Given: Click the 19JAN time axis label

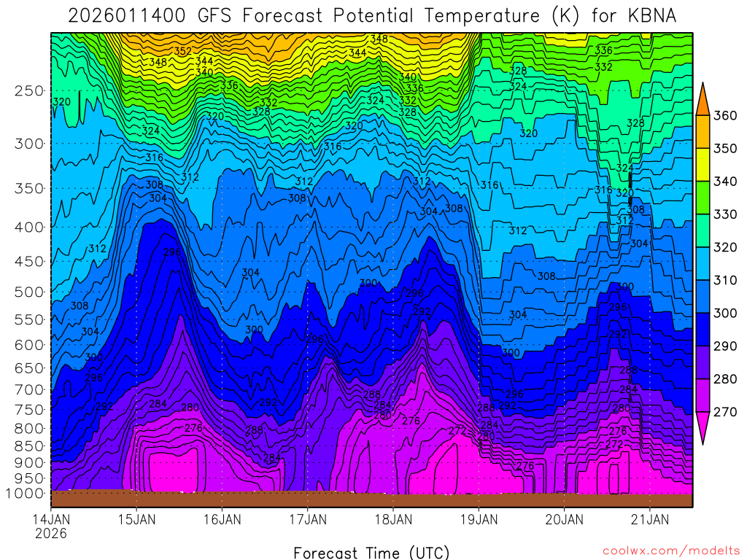Looking at the screenshot, I should (479, 519).
